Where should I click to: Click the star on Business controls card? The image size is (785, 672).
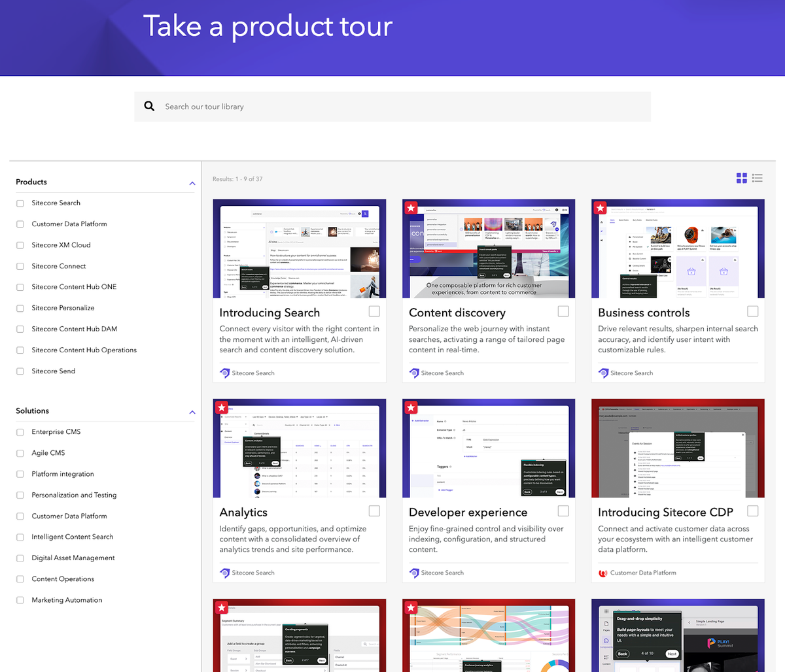[x=600, y=207]
